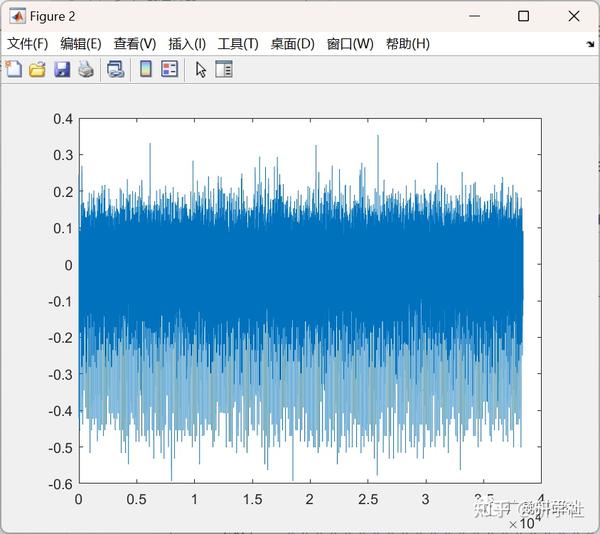Open the 文件(F) menu

point(28,44)
